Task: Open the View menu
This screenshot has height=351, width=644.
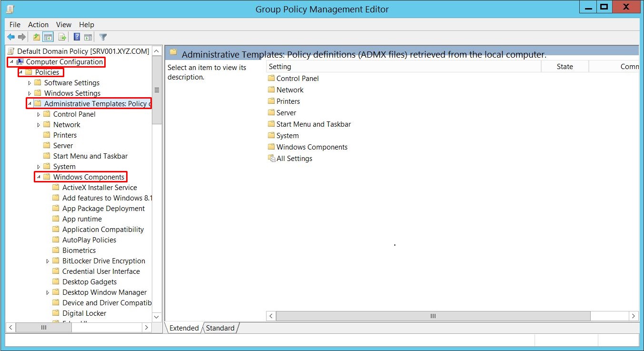Action: [64, 25]
